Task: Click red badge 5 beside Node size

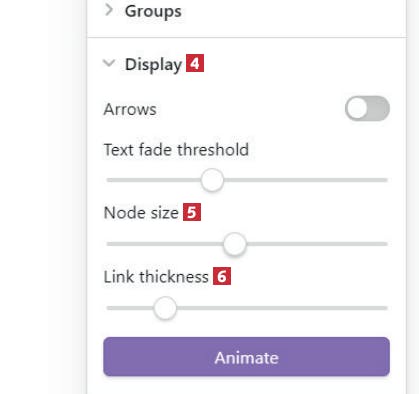Action: [x=192, y=212]
